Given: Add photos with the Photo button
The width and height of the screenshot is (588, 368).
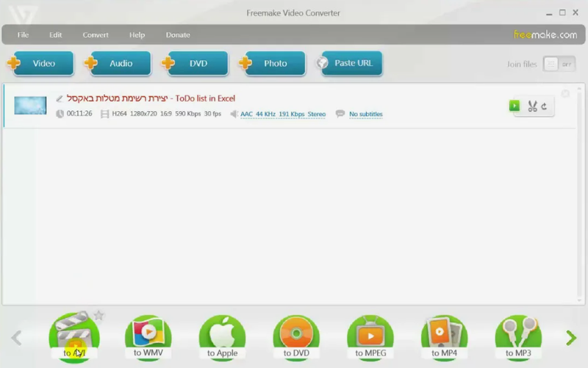Looking at the screenshot, I should coord(272,63).
